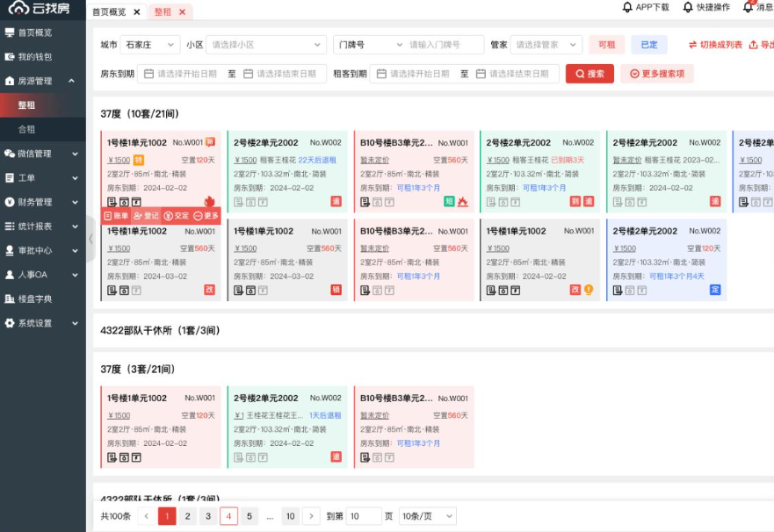Click the 到第 page number input
This screenshot has width=774, height=532.
click(x=364, y=516)
